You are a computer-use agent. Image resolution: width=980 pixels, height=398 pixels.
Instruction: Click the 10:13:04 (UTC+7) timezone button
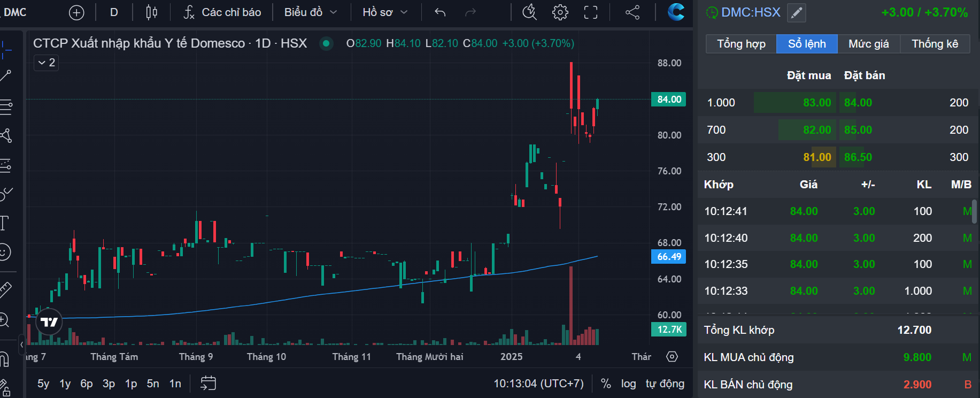point(538,383)
